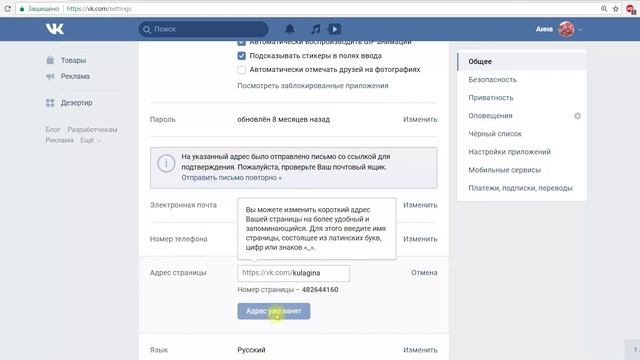Screen dimensions: 640x360
Task: Click the Товары bag icon in the sidebar
Action: 50,60
